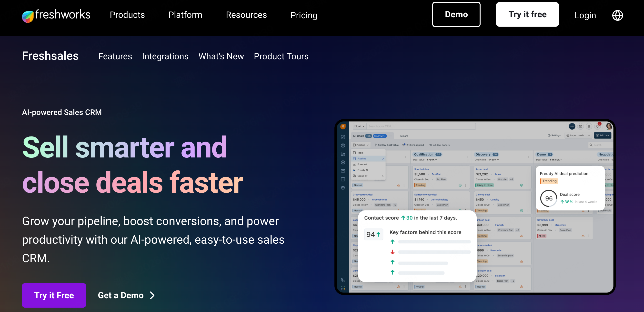Choose the Table view option
This screenshot has height=312, width=644.
coord(360,153)
